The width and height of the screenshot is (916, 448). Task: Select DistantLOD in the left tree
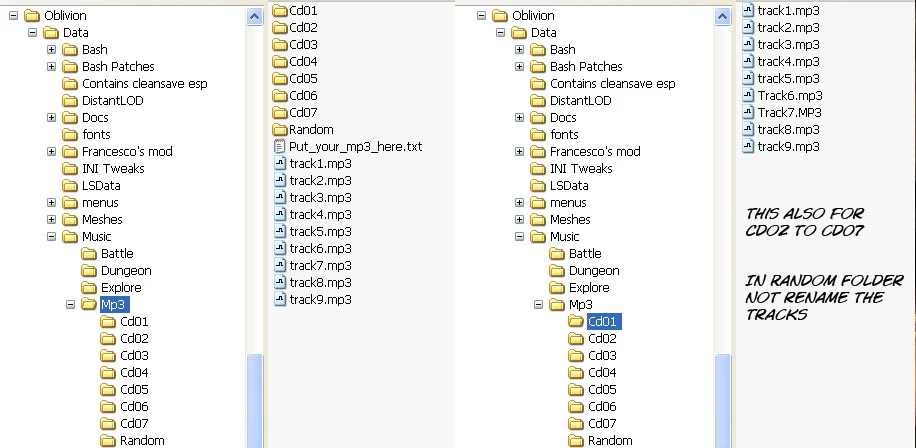(x=113, y=100)
